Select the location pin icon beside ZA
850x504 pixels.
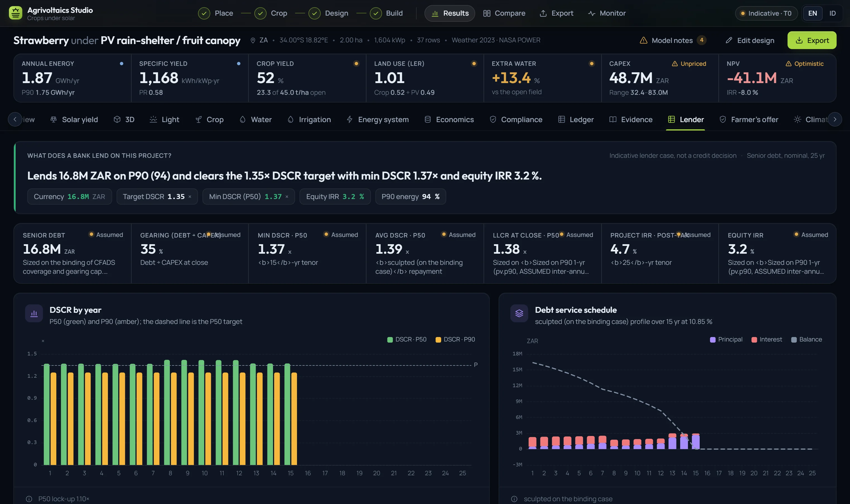click(253, 40)
